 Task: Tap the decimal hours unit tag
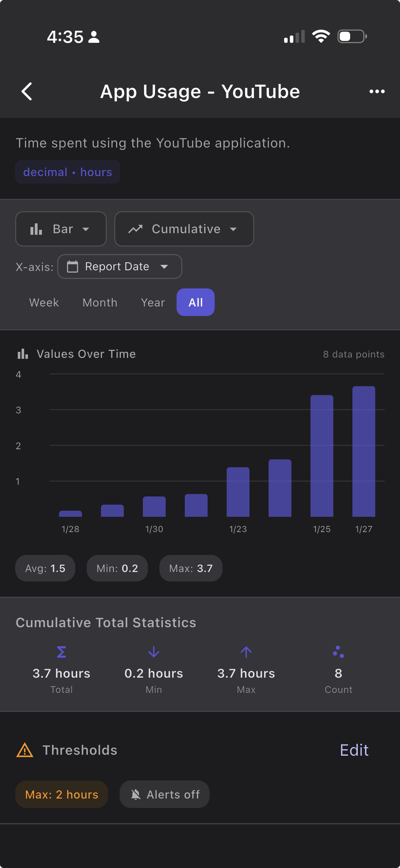click(x=68, y=172)
